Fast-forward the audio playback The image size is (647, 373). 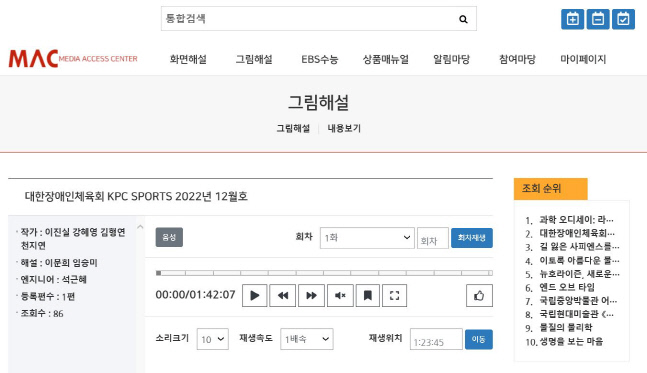click(x=312, y=295)
